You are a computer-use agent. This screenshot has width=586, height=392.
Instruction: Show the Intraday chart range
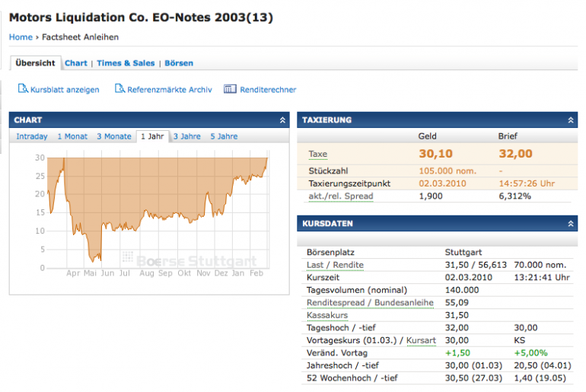coord(32,137)
